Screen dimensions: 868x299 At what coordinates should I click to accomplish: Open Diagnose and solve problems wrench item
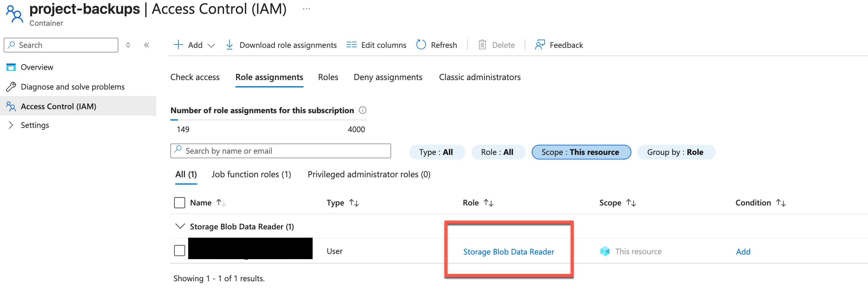(x=72, y=86)
